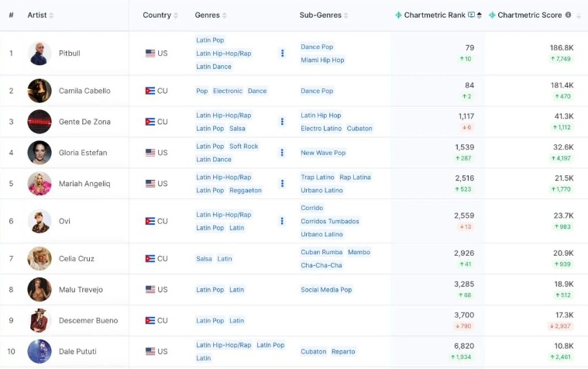Sort by the Genres column header
The width and height of the screenshot is (588, 369).
pos(207,16)
